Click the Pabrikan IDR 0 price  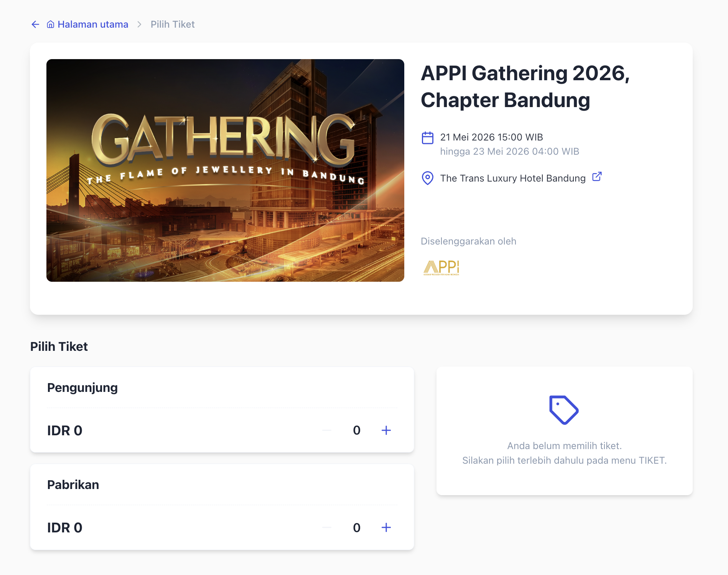point(65,528)
